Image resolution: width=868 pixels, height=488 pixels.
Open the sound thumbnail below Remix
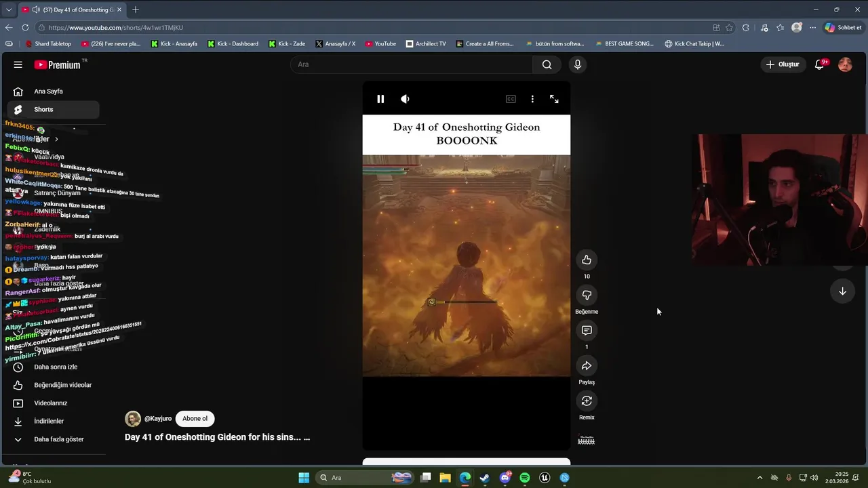point(586,441)
